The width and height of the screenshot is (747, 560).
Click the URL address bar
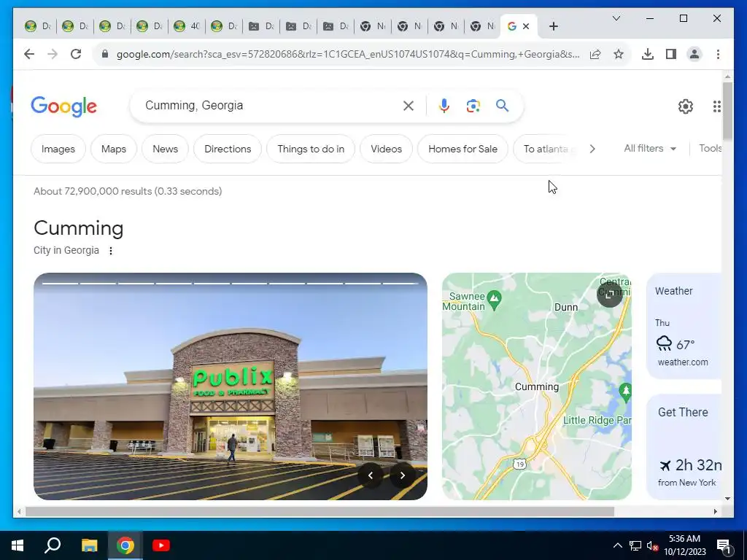click(x=348, y=54)
